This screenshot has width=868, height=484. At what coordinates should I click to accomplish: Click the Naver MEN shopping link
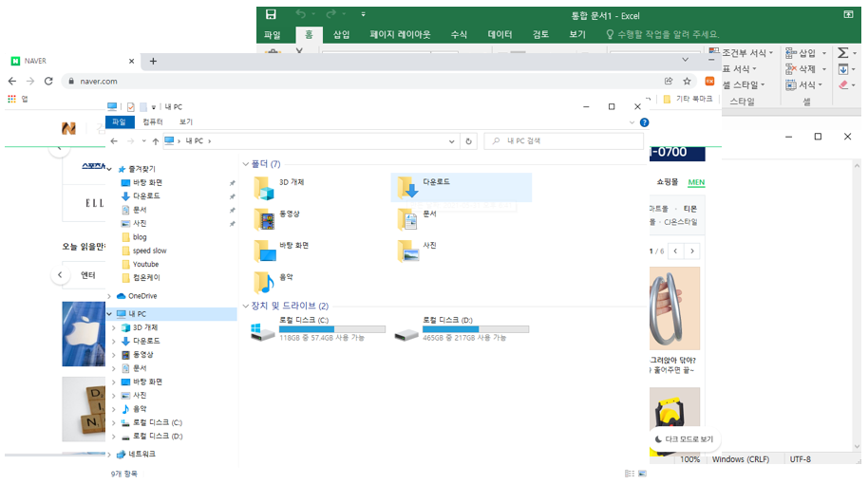(x=696, y=182)
